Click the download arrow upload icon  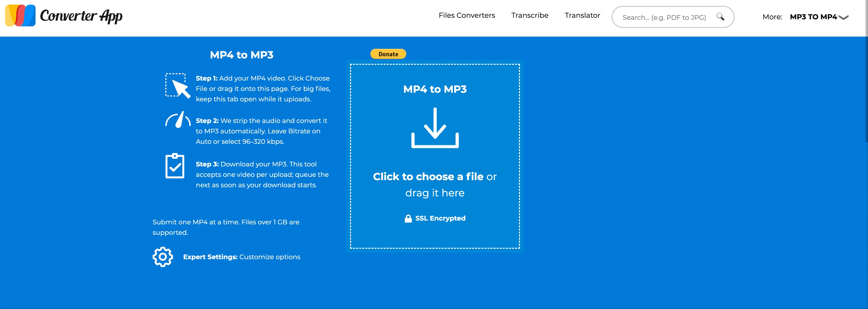pyautogui.click(x=435, y=128)
